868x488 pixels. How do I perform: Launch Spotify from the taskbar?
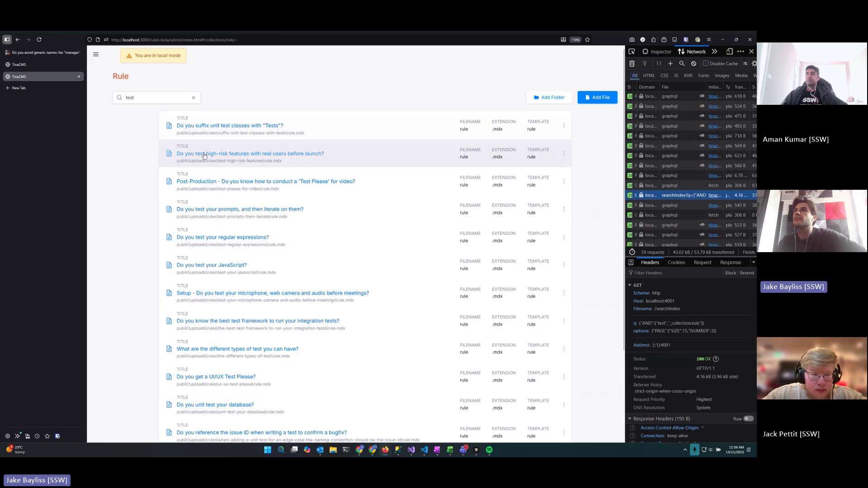tap(489, 450)
